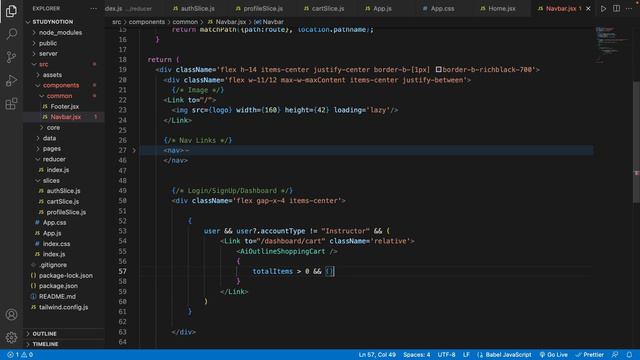Open the Source Control view
640x360 pixels.
(x=11, y=57)
